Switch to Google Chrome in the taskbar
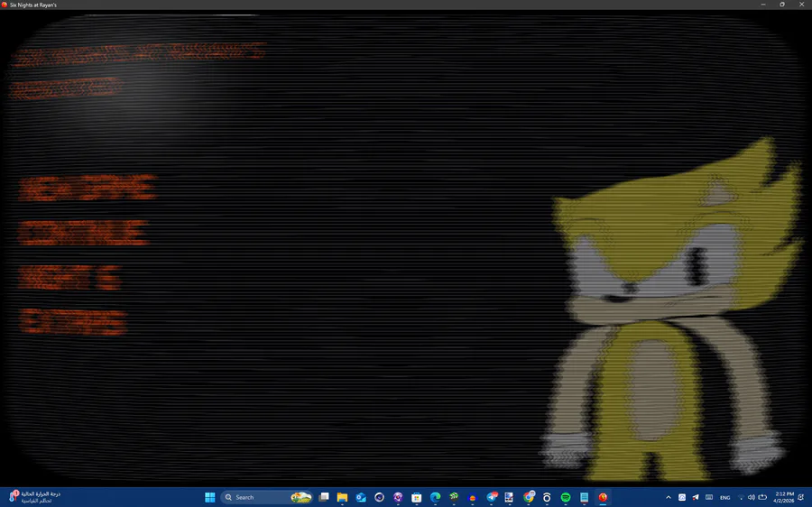812x507 pixels. 528,497
